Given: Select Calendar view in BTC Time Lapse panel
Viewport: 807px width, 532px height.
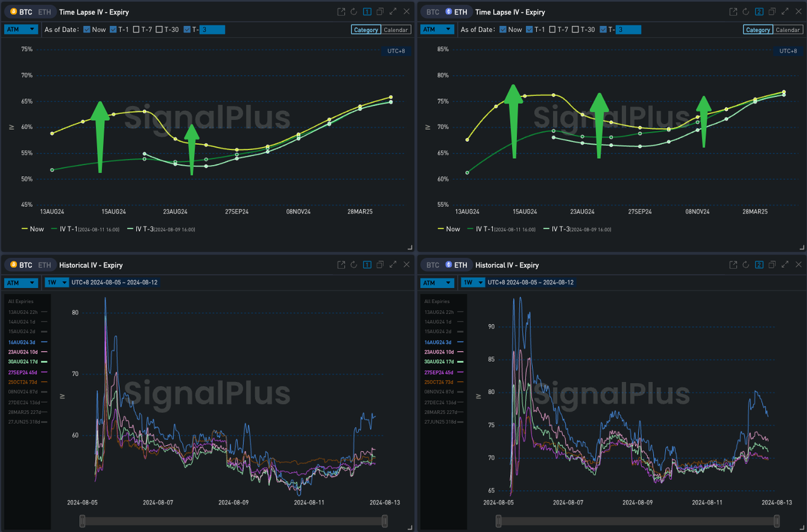Looking at the screenshot, I should 396,30.
